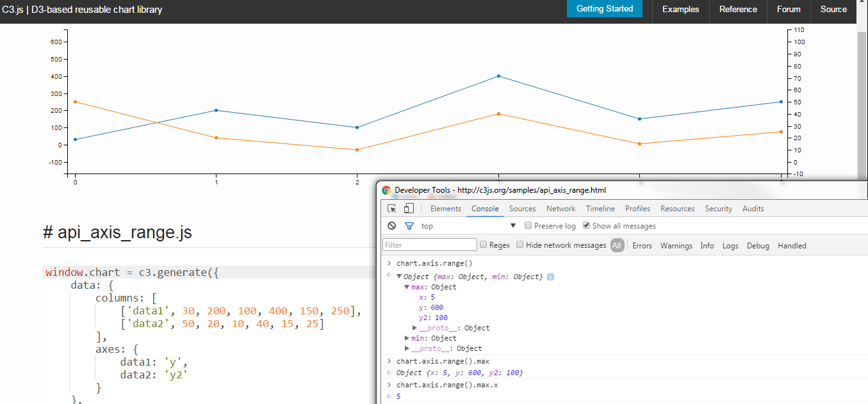The image size is (868, 404).
Task: Click the console Filter input field
Action: point(430,245)
